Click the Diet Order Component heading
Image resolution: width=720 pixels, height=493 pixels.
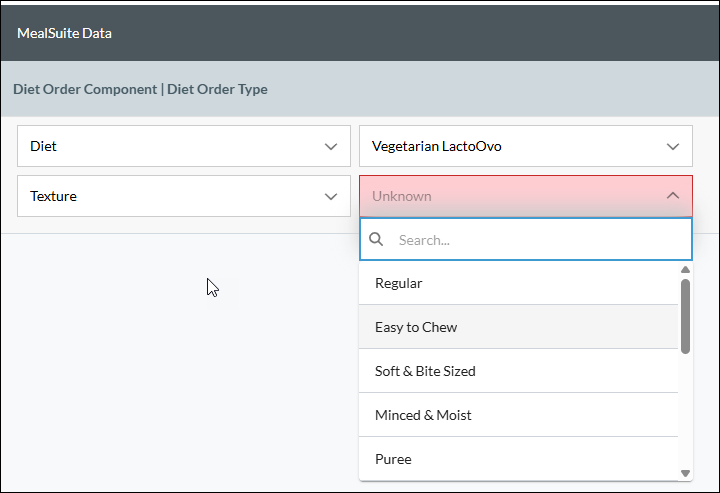pyautogui.click(x=85, y=89)
